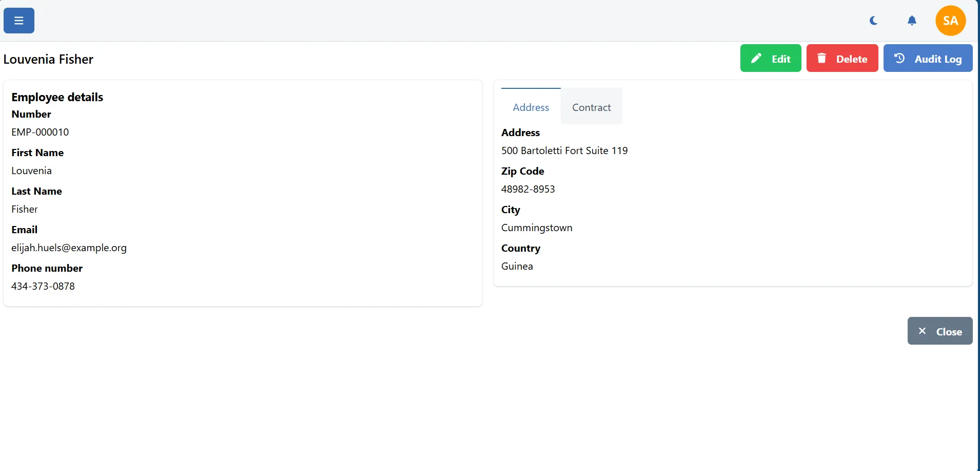This screenshot has height=471, width=980.
Task: Switch to the Contract tab
Action: (591, 107)
